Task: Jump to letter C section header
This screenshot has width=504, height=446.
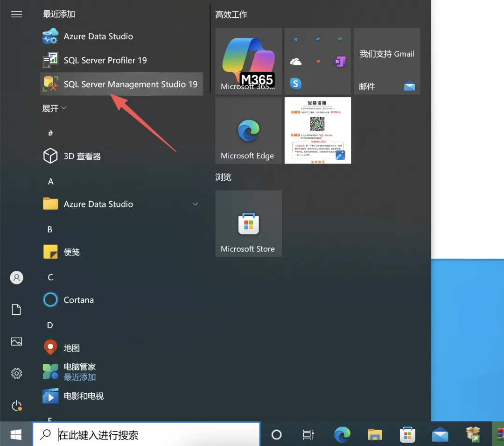Action: 50,277
